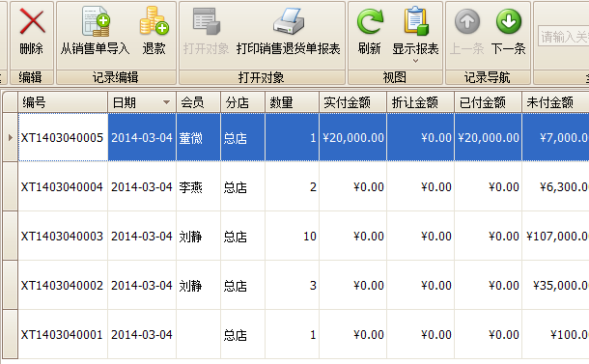The image size is (589, 364).
Task: Click member 董微 cell
Action: coord(198,137)
